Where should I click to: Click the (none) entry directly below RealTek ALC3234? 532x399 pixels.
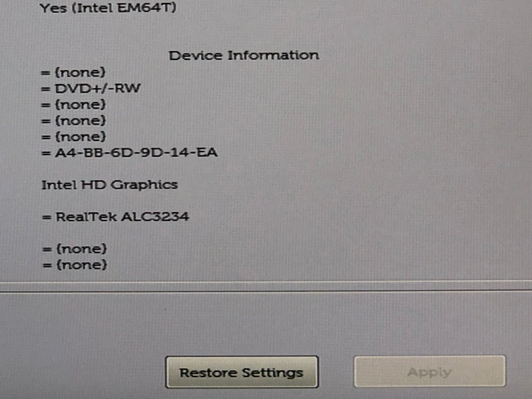tap(81, 249)
